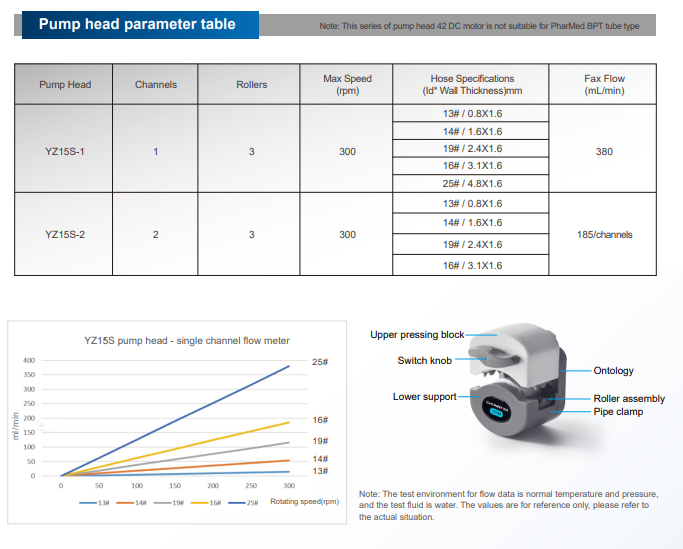683x549 pixels.
Task: Select the '25# / 4.8X1.6' hose cell
Action: pyautogui.click(x=472, y=183)
